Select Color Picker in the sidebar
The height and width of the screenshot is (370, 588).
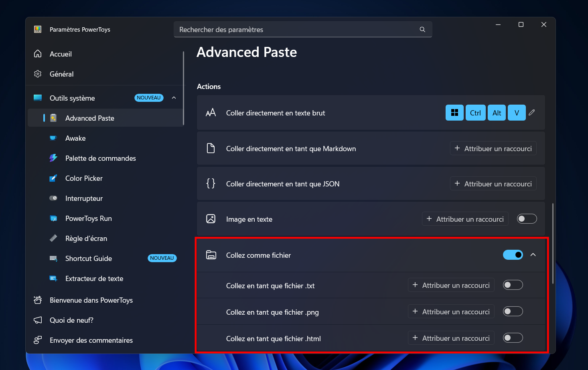tap(105, 178)
